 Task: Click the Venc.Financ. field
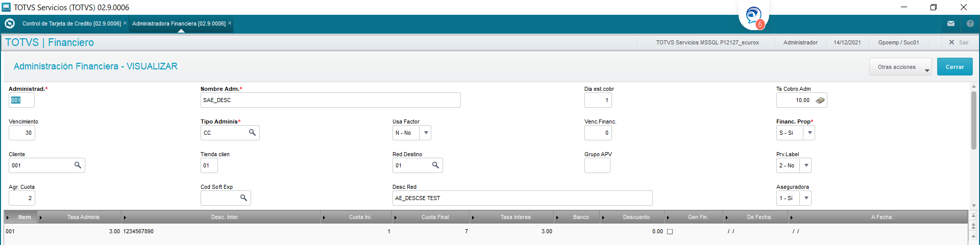[x=598, y=133]
